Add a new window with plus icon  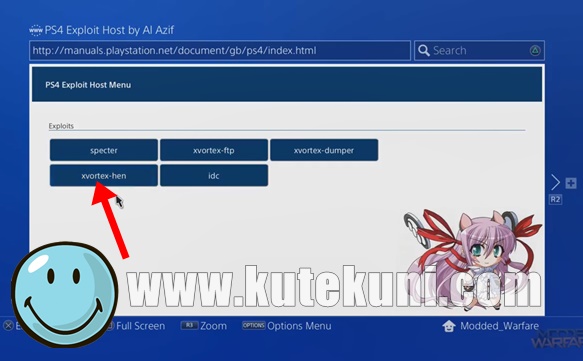571,183
